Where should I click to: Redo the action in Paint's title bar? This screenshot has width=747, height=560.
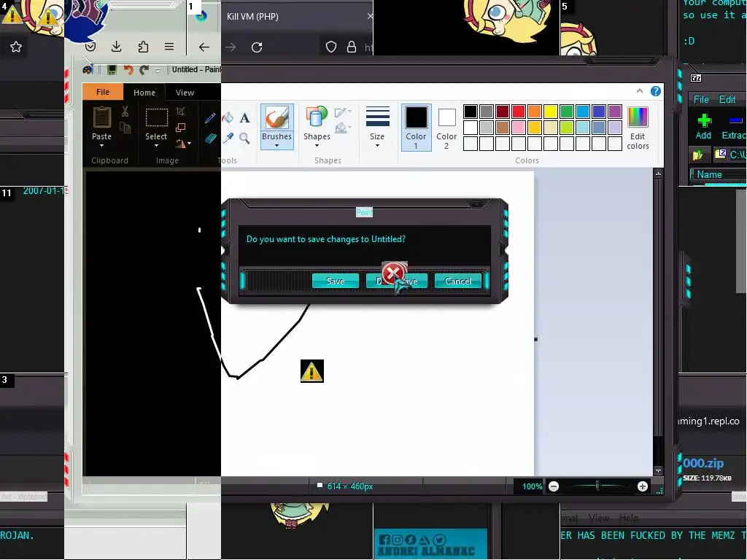[x=144, y=70]
